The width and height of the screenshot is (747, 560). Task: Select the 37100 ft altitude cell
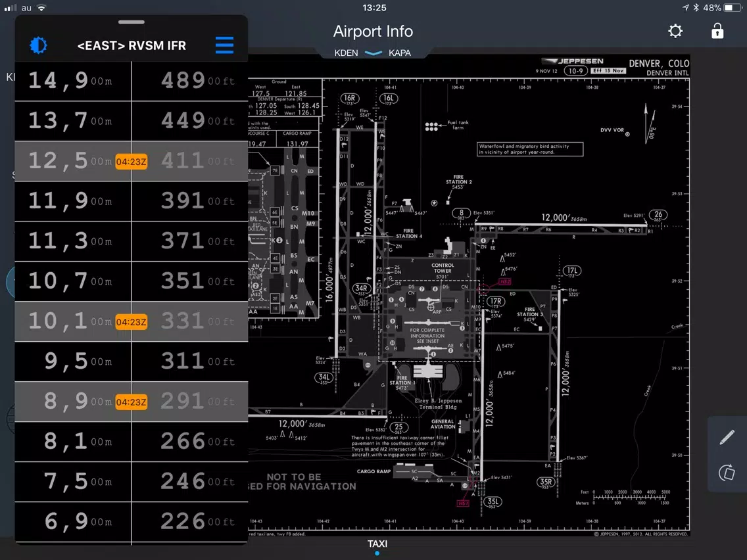(x=190, y=241)
